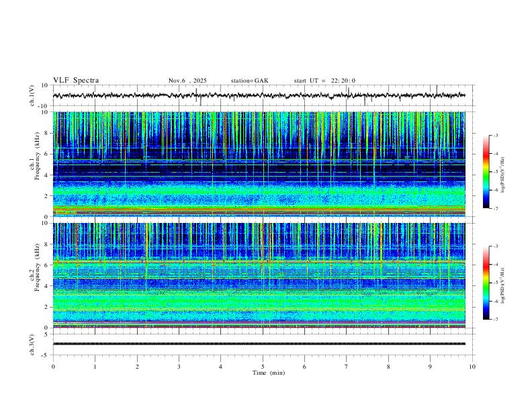The image size is (532, 411).
Task: Click time axis tick label "5"
Action: pos(263,367)
